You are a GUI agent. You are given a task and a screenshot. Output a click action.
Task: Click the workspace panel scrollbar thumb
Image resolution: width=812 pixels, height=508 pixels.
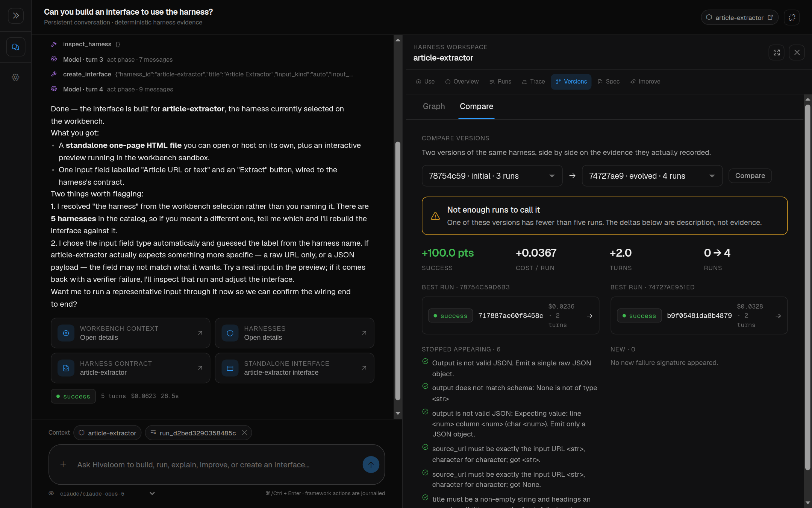pos(807,287)
